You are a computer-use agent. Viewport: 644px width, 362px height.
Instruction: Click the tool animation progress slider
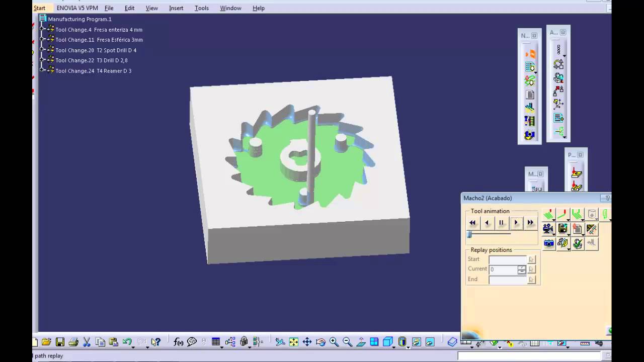click(489, 234)
